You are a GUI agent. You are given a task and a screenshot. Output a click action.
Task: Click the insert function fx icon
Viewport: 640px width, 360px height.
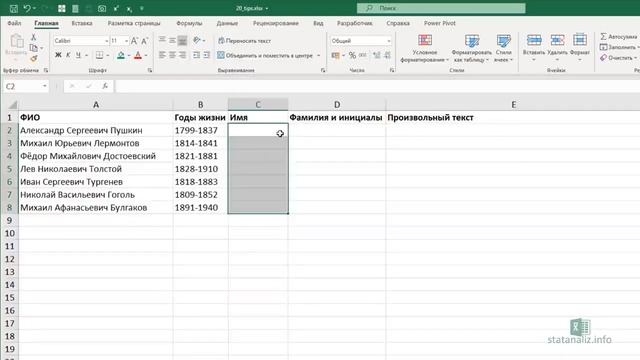pos(105,86)
